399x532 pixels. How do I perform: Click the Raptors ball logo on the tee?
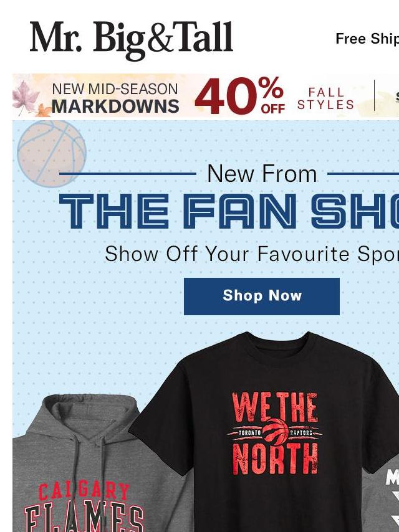(276, 432)
